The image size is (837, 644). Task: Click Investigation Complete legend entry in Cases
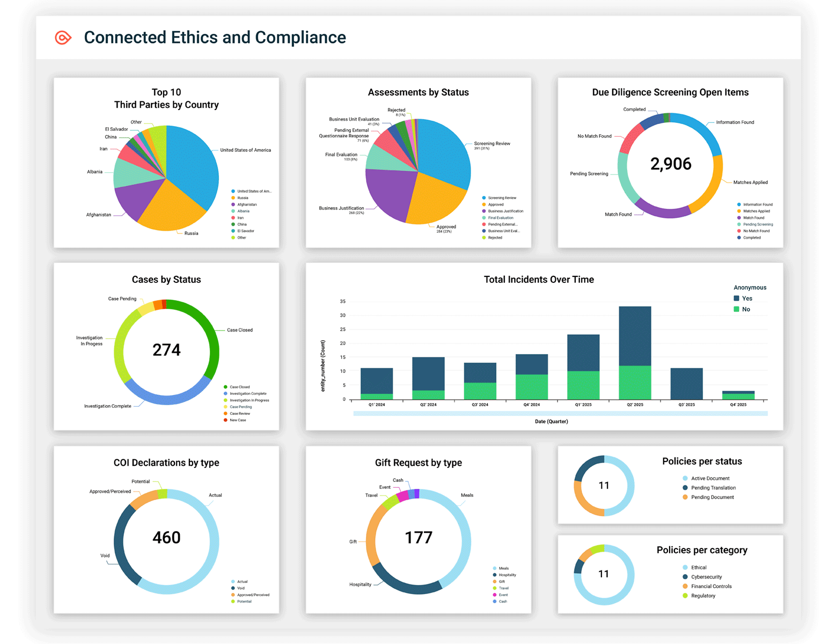(247, 394)
